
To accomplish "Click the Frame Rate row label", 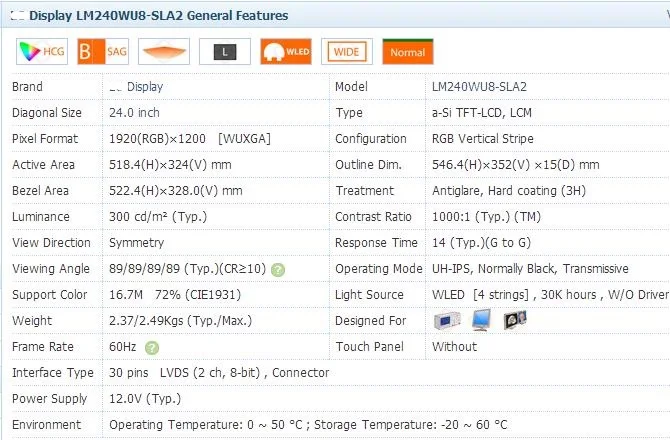I will (x=43, y=347).
